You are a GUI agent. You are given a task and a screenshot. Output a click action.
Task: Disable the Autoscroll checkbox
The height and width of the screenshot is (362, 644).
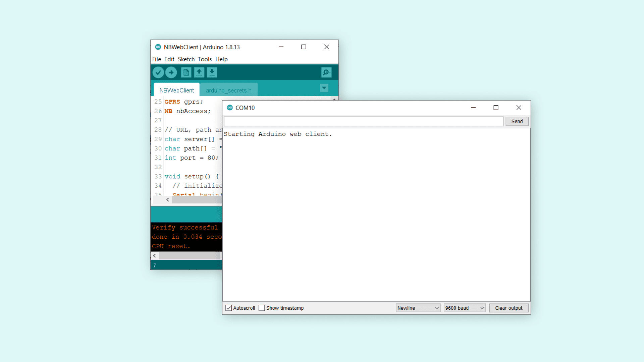point(229,308)
